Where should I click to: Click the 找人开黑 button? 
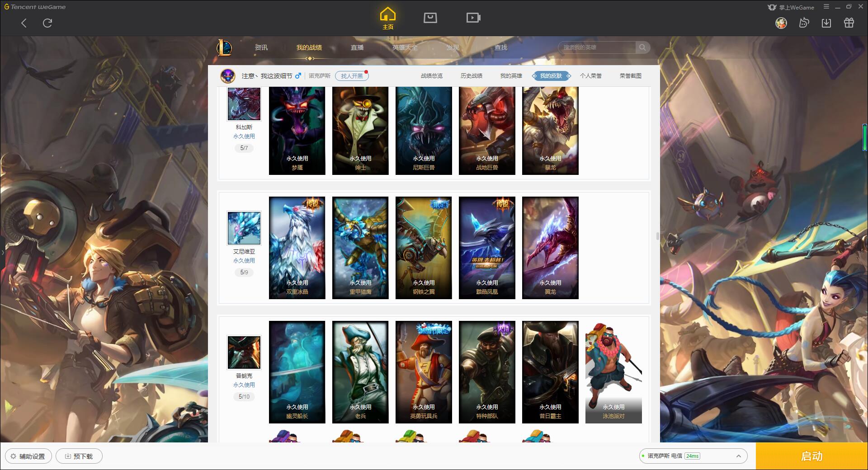click(x=352, y=76)
